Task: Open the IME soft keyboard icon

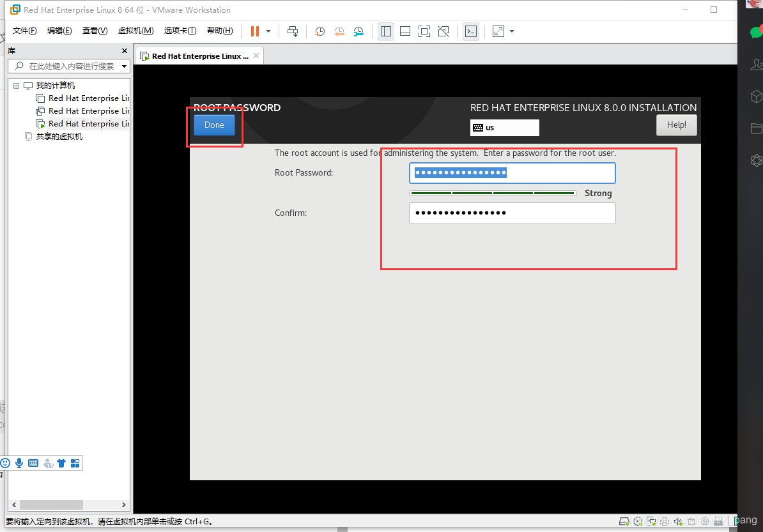Action: coord(33,463)
